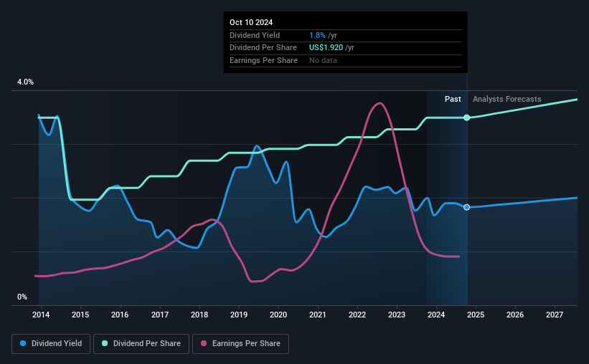Select the 2024 x-axis year label

pyautogui.click(x=436, y=315)
